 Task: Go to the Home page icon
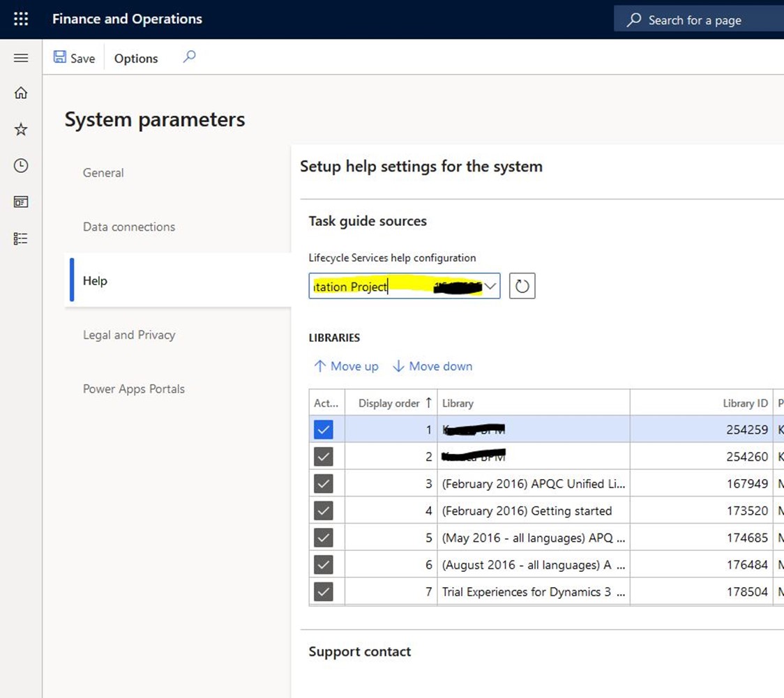tap(21, 93)
